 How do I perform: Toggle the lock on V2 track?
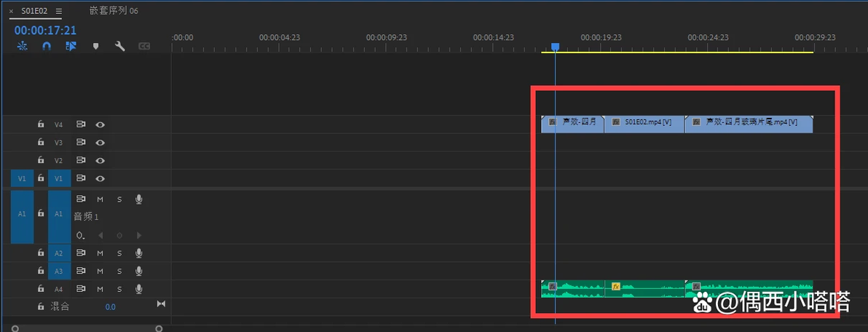(x=40, y=160)
